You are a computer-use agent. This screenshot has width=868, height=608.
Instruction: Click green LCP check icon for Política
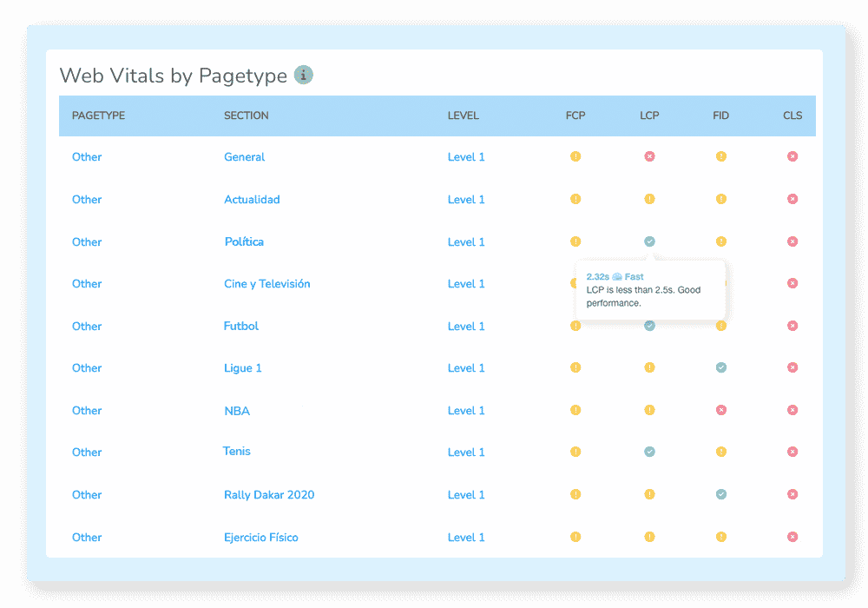(x=649, y=241)
